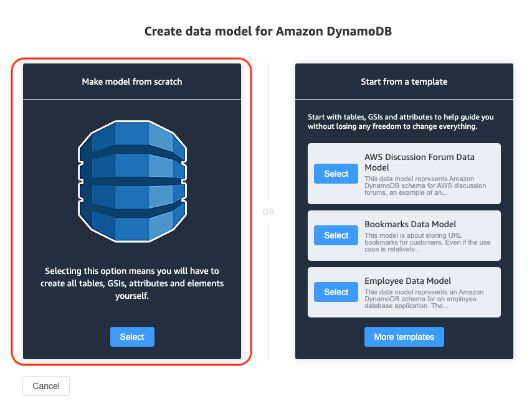Click the URL bookmarks description text
The height and width of the screenshot is (404, 532).
pos(429,242)
